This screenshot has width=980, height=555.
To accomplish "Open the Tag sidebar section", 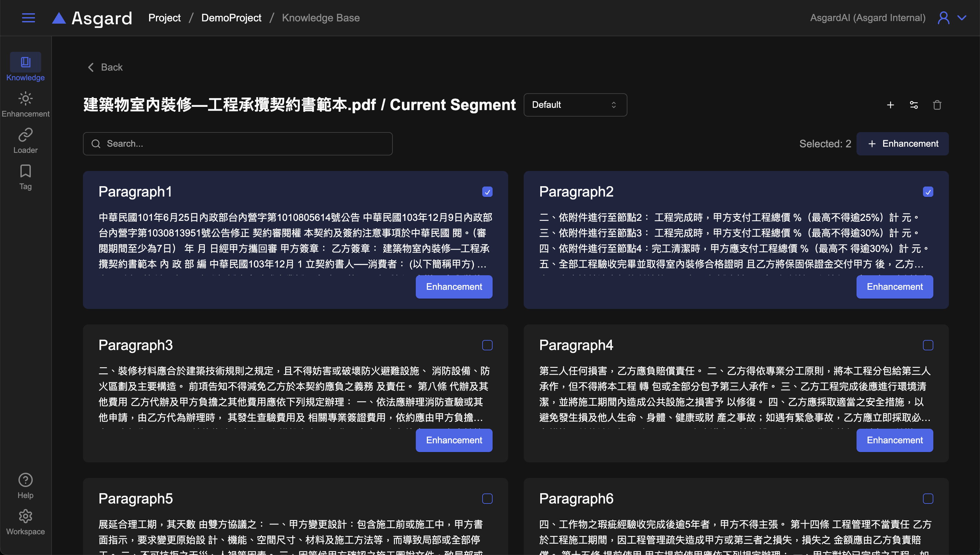I will pos(25,177).
